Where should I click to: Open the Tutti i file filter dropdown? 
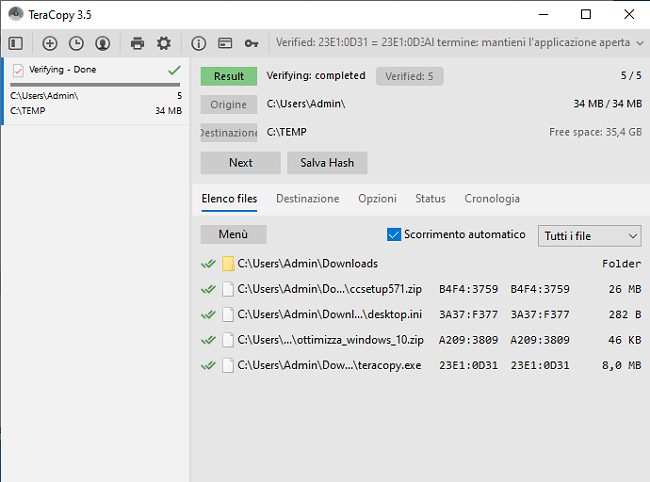click(x=589, y=236)
